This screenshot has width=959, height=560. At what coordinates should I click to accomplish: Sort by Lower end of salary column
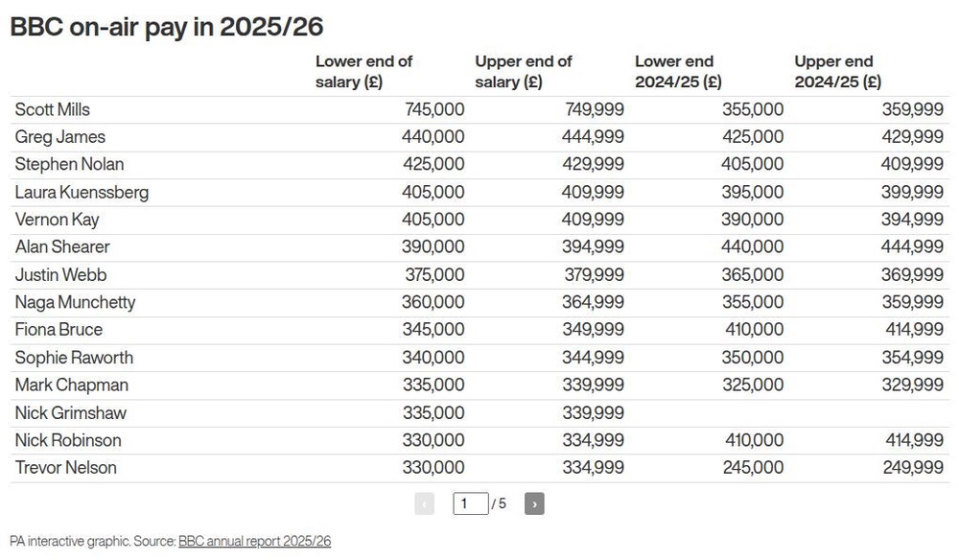click(363, 72)
